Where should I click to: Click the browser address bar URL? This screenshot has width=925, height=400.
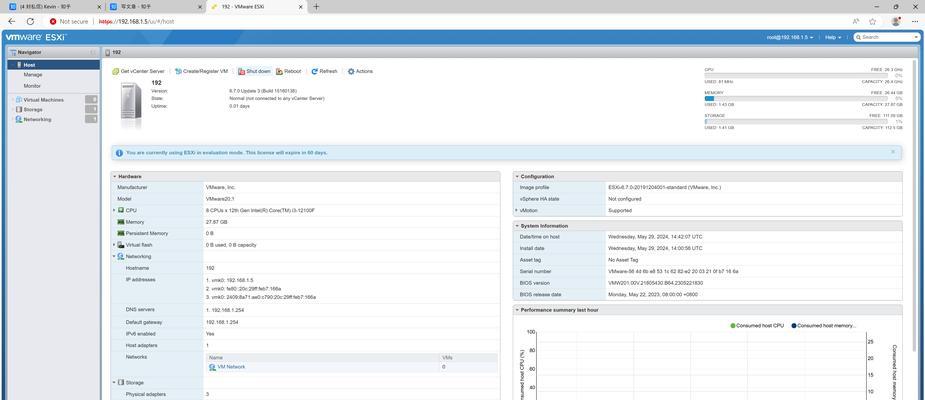click(x=136, y=21)
